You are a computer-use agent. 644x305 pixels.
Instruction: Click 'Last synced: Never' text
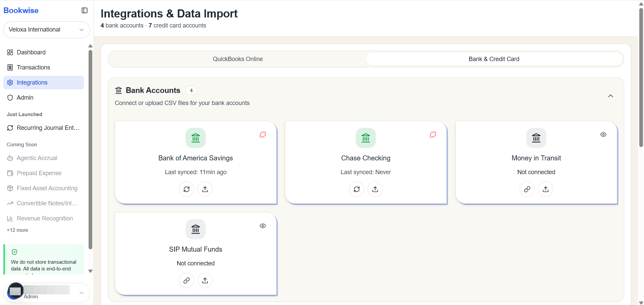click(366, 172)
